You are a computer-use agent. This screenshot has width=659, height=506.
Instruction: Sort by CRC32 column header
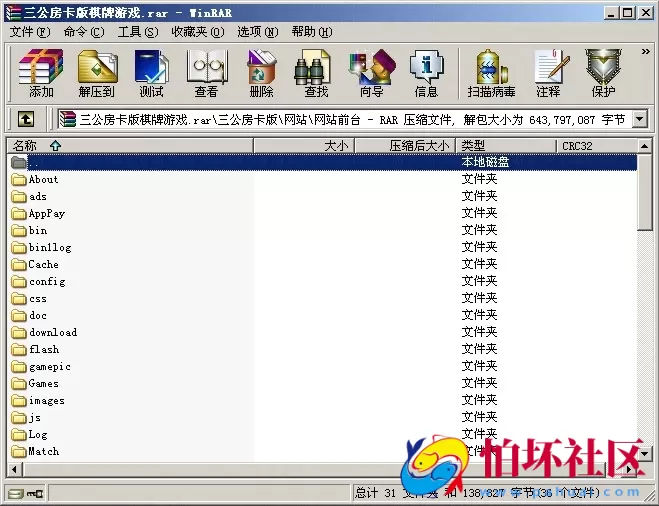pyautogui.click(x=597, y=146)
